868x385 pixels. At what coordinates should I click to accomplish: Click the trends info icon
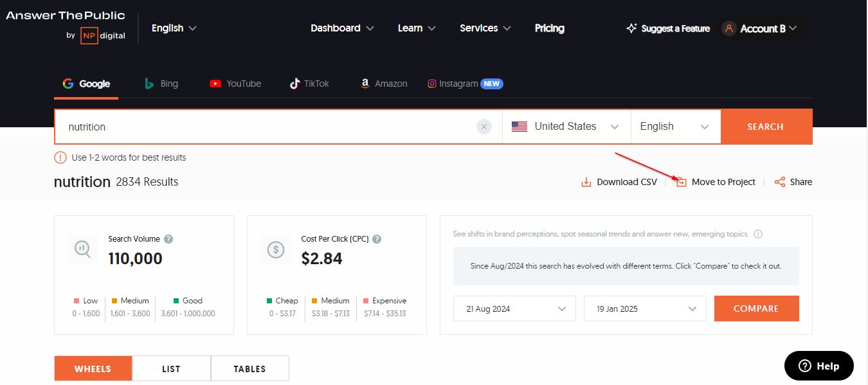click(x=758, y=234)
